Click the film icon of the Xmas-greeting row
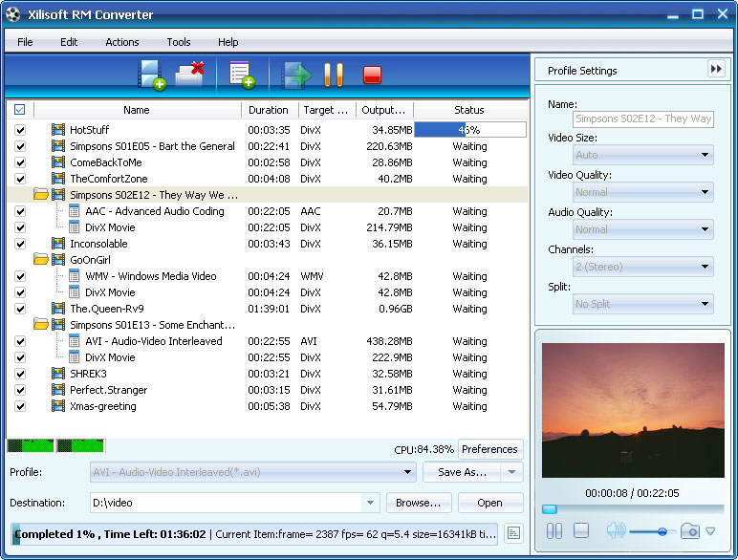738x560 pixels. pos(58,405)
